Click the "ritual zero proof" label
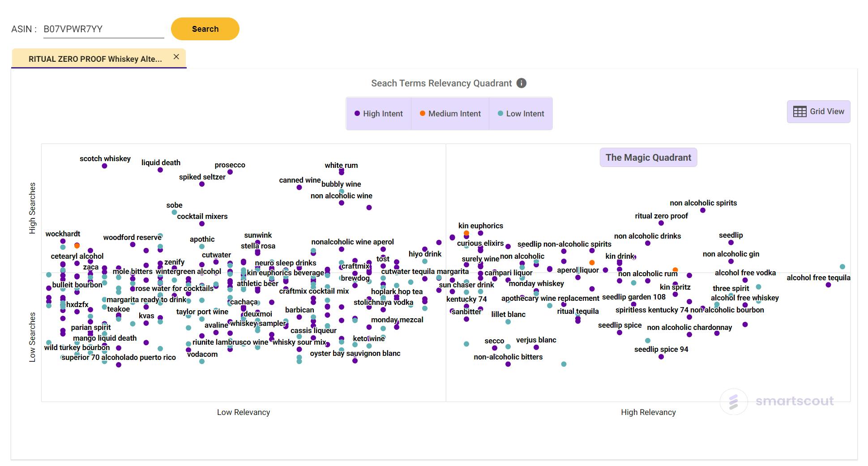The image size is (868, 466). click(661, 216)
